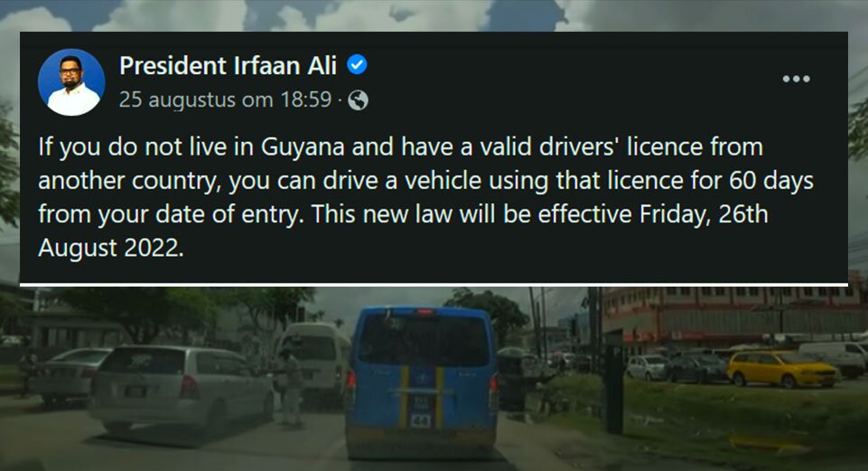
Task: Click the blue verified checkmark badge
Action: [x=357, y=65]
